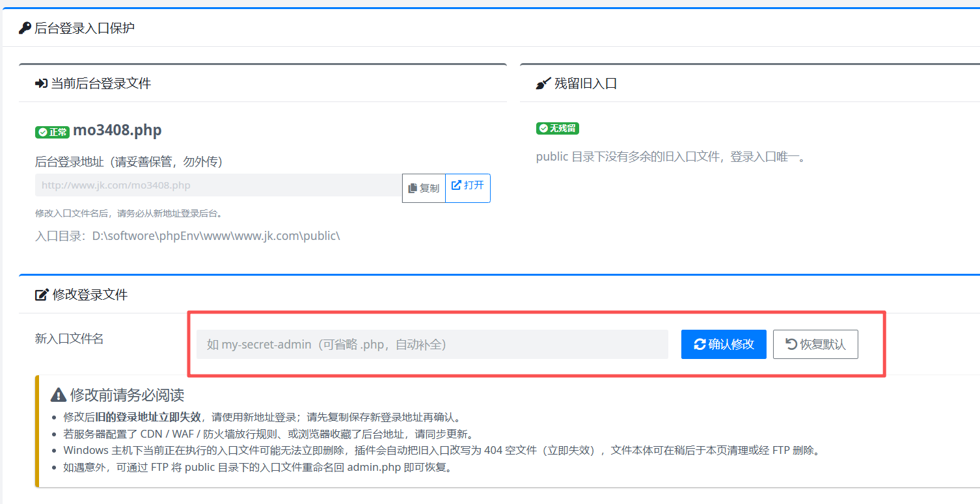Click the green 正常 status badge
The height and width of the screenshot is (504, 980).
click(x=52, y=132)
